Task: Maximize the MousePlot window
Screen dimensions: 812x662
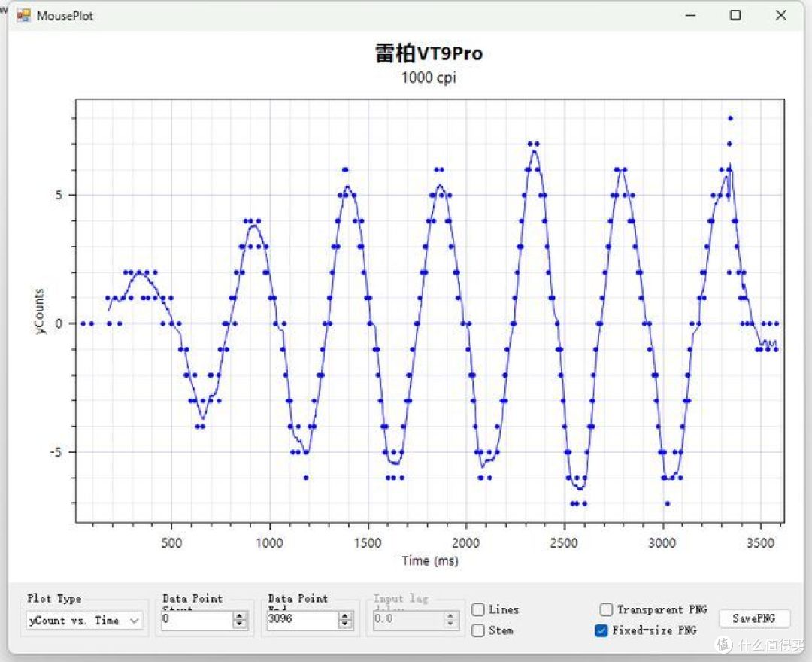Action: (x=735, y=15)
